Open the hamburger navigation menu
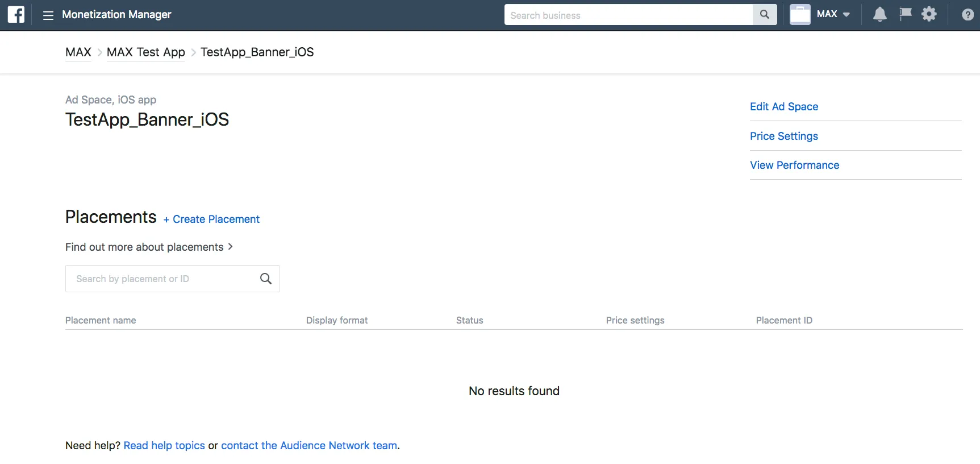The image size is (980, 464). [48, 15]
